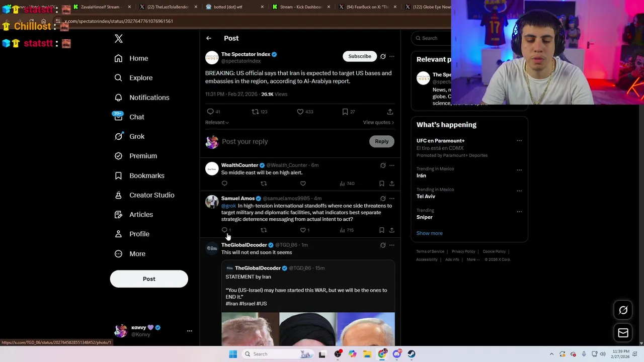Expand the More footer links menu
This screenshot has height=362, width=644.
point(474,259)
